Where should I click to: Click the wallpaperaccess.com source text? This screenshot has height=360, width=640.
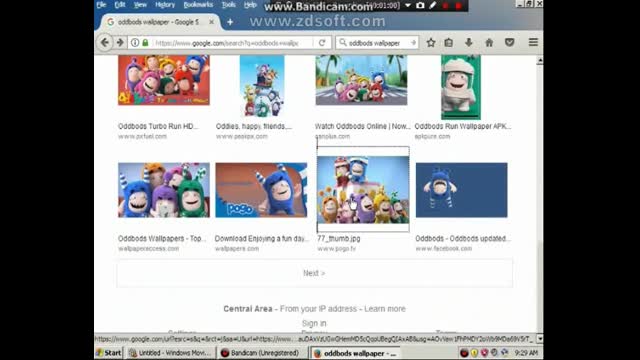pyautogui.click(x=149, y=248)
